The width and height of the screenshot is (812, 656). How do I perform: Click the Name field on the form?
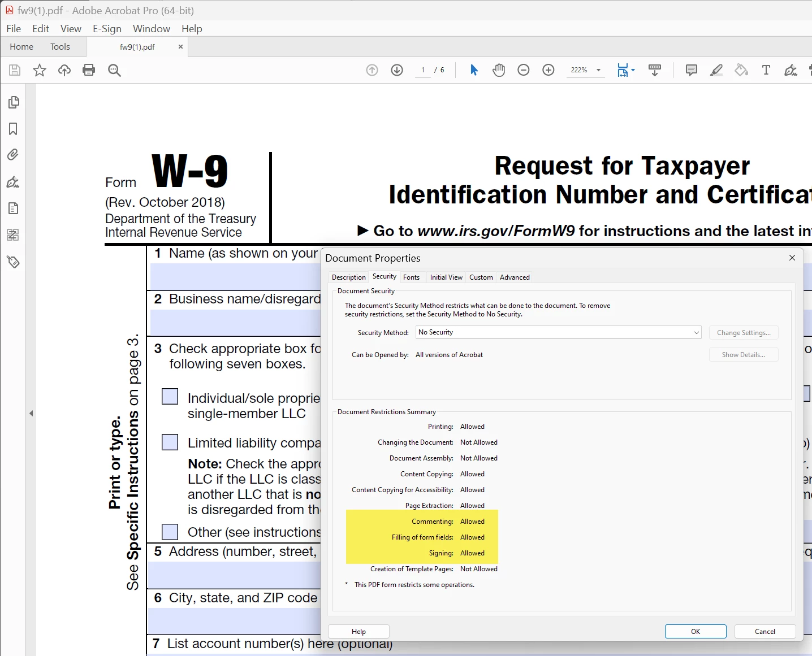click(235, 276)
